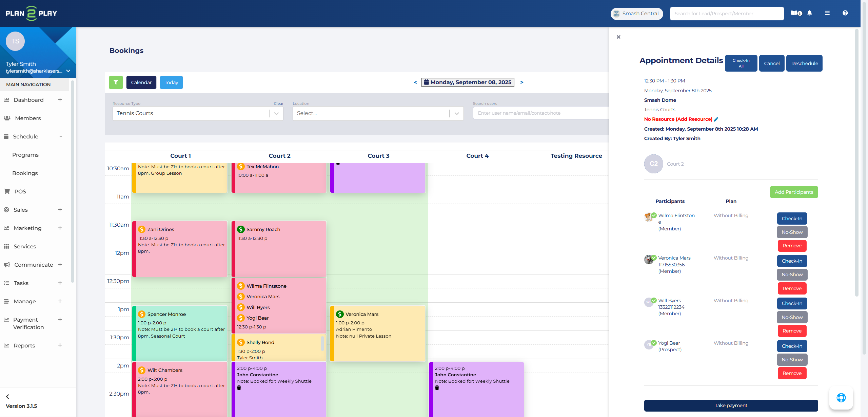868x417 pixels.
Task: Close the Appointment Details panel
Action: [618, 37]
